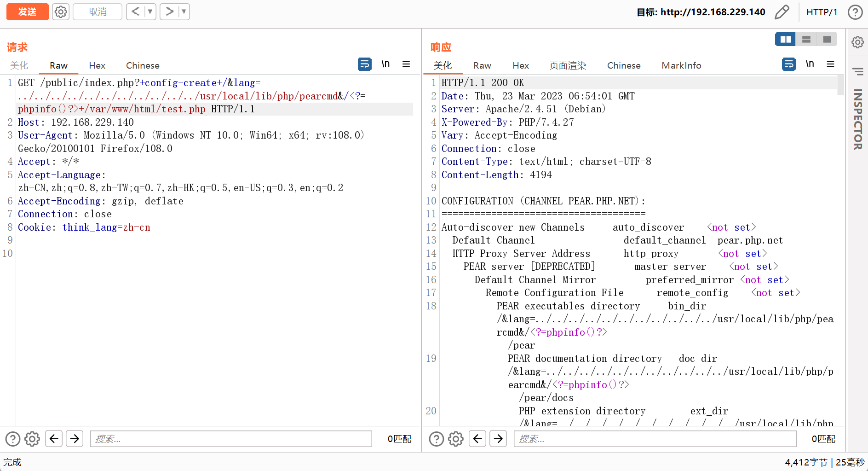
Task: Toggle word wrap icon in request panel
Action: [365, 64]
